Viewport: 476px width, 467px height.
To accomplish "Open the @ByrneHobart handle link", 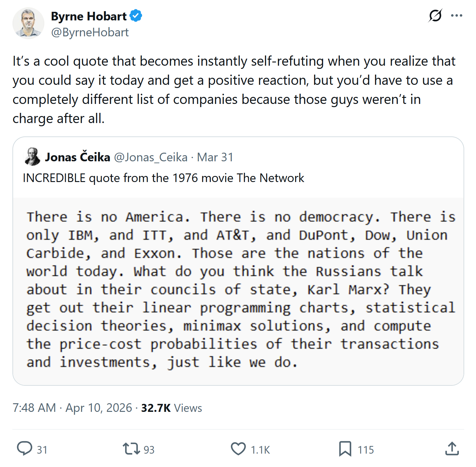I will pyautogui.click(x=90, y=32).
